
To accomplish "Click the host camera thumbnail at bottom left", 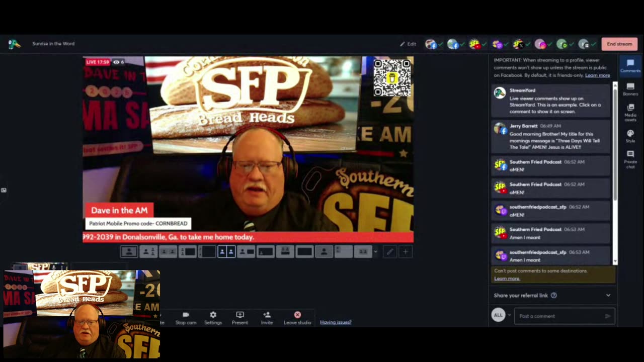I will point(82,314).
